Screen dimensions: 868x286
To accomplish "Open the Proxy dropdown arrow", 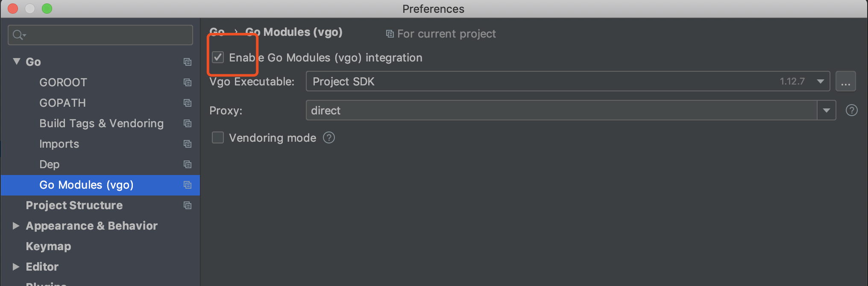I will [x=826, y=111].
